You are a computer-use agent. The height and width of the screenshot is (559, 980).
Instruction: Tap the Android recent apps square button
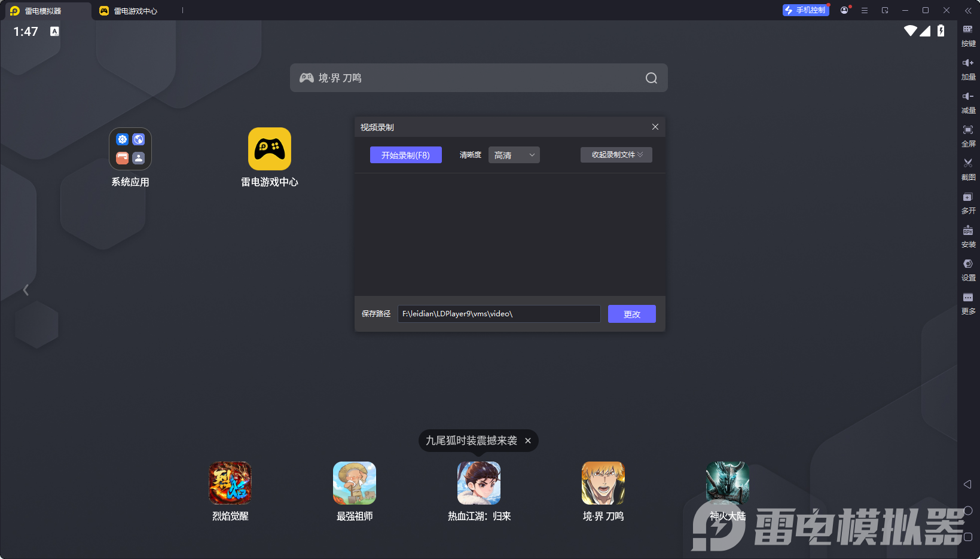968,537
